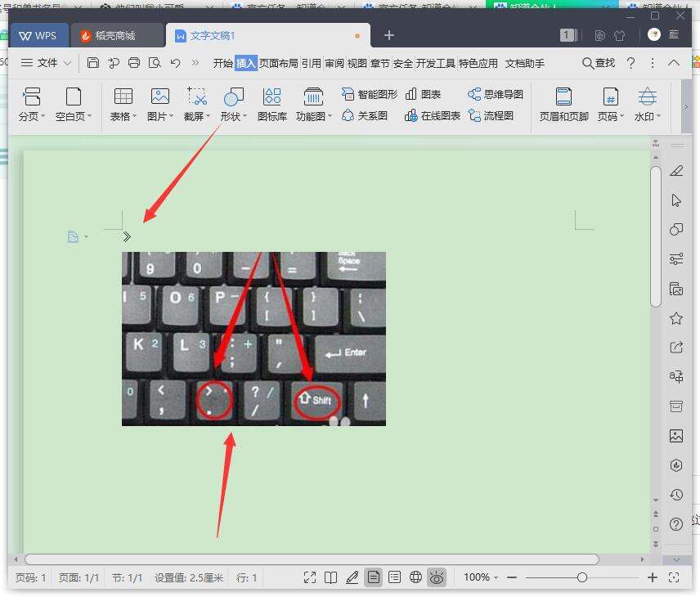Open 页眉和页脚 header and footer
The width and height of the screenshot is (700, 597).
click(563, 104)
